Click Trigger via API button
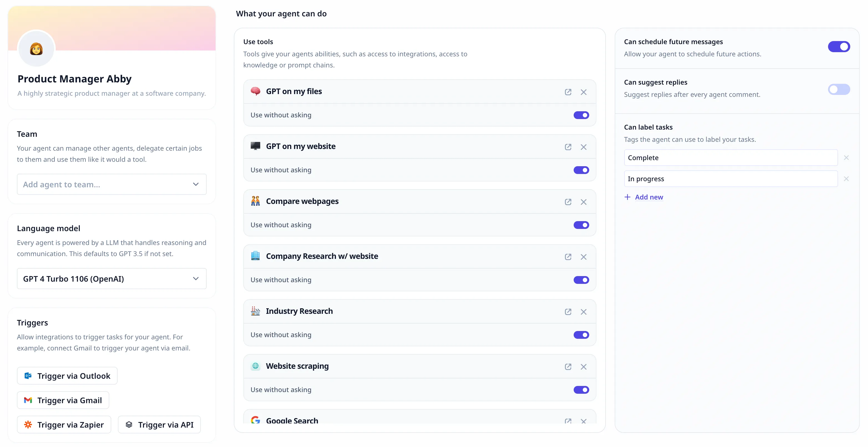868x447 pixels. pos(159,425)
